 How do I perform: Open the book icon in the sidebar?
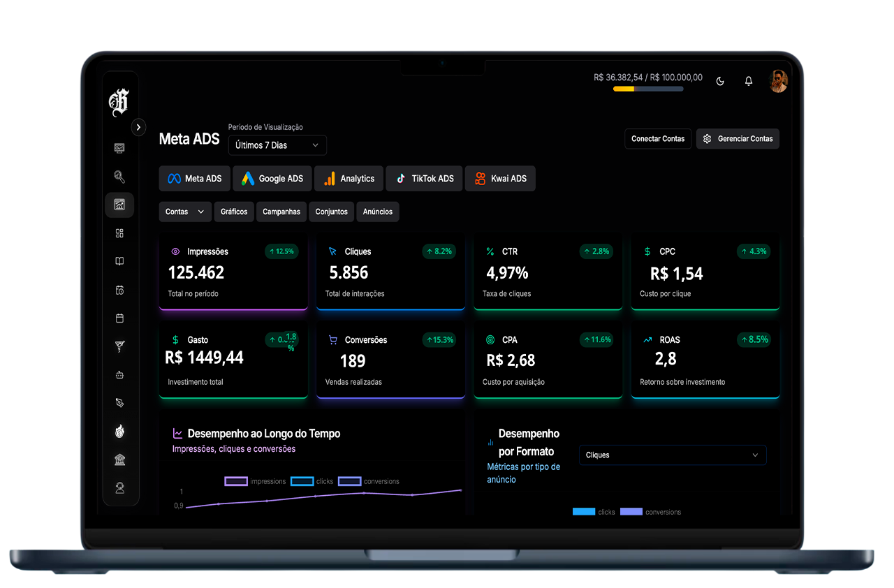click(119, 261)
